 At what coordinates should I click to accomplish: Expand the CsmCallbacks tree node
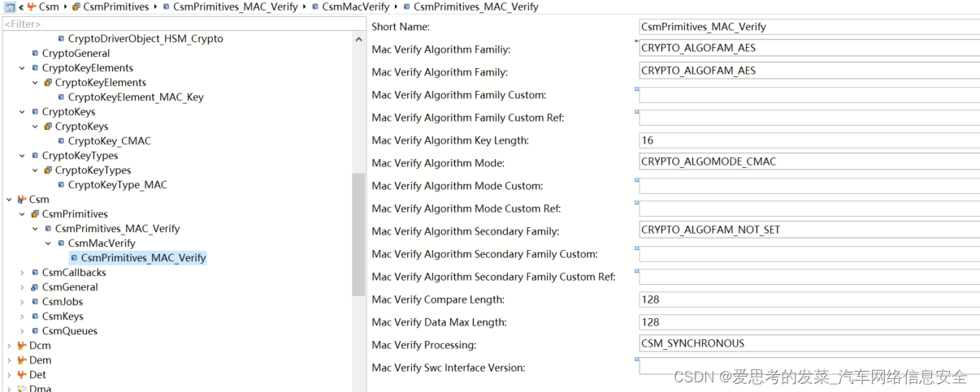pyautogui.click(x=22, y=273)
